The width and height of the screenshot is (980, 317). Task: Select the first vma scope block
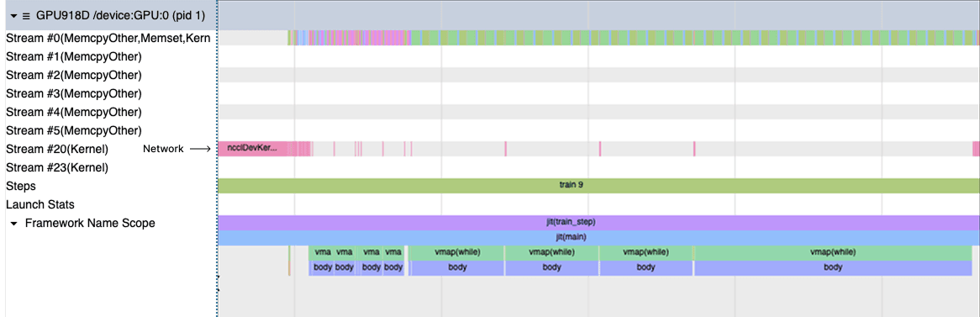click(322, 252)
